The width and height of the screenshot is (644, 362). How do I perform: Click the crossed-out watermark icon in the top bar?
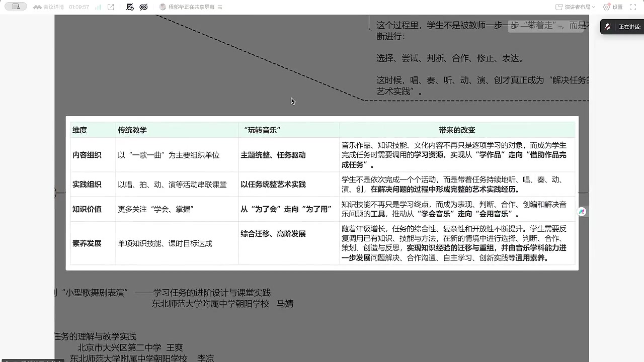pos(130,7)
